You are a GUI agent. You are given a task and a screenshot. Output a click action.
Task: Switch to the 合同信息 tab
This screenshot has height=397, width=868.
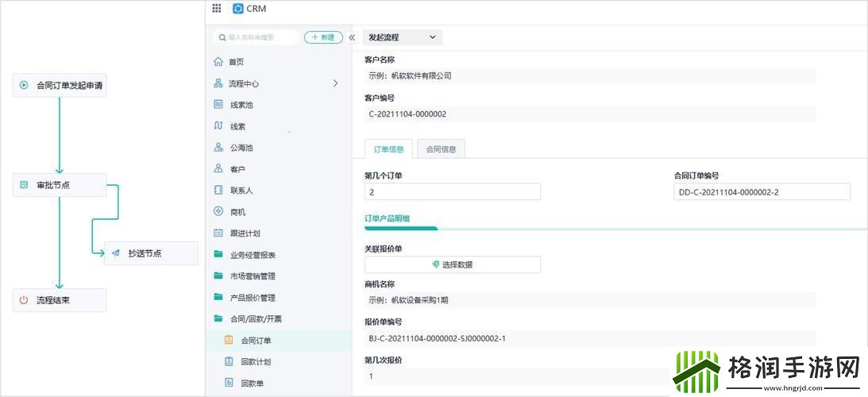(x=442, y=149)
